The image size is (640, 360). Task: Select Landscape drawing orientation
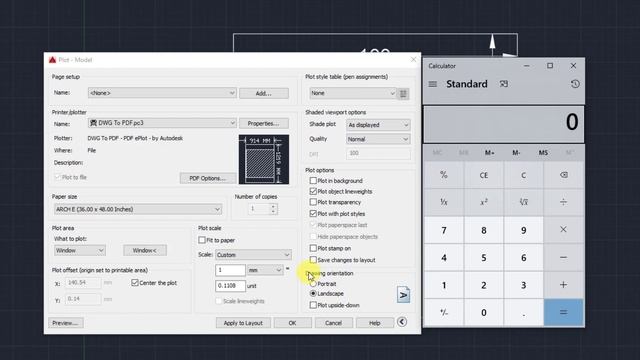point(313,293)
